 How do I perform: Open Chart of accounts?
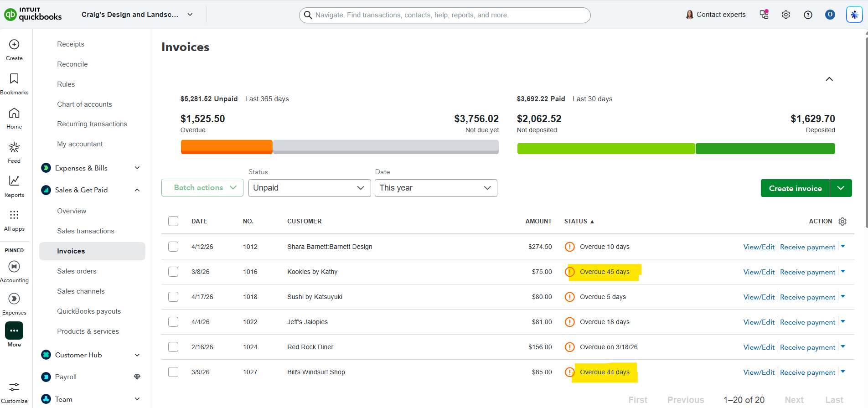84,104
